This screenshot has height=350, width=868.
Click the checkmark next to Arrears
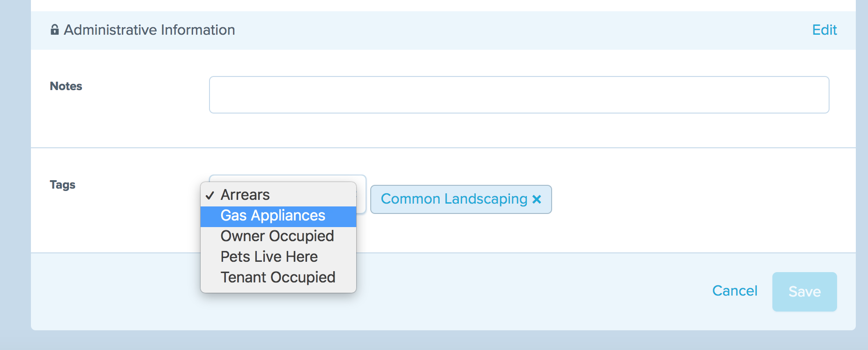tap(210, 195)
